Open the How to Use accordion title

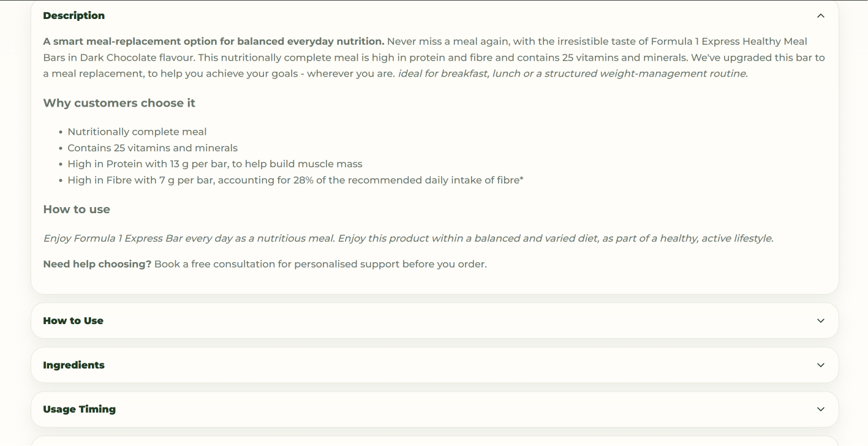point(73,321)
